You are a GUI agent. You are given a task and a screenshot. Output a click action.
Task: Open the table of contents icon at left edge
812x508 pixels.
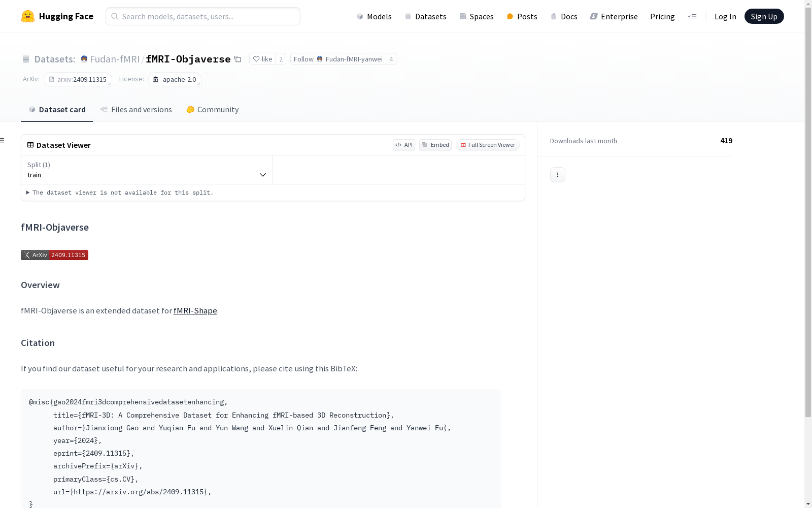pyautogui.click(x=3, y=140)
